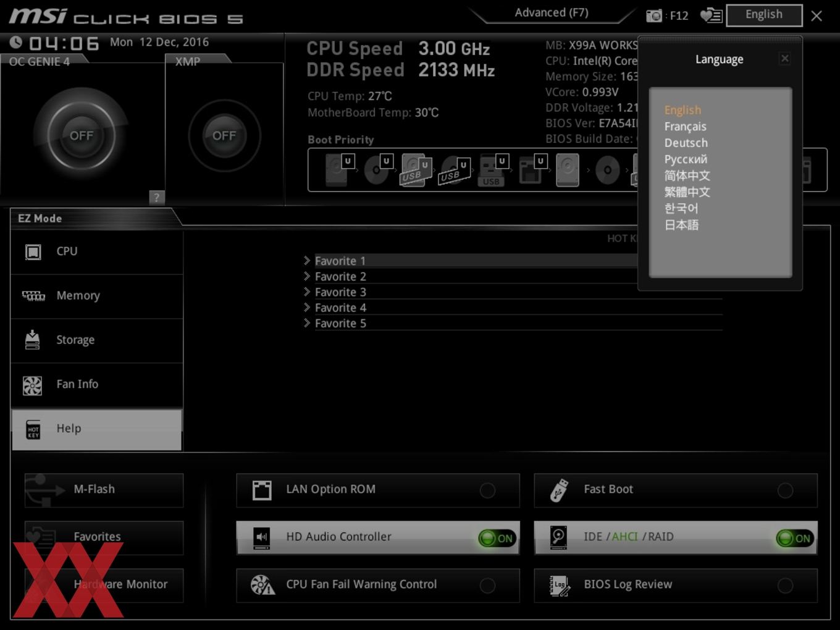The width and height of the screenshot is (840, 630).
Task: Choose Français in the Language list
Action: click(685, 127)
